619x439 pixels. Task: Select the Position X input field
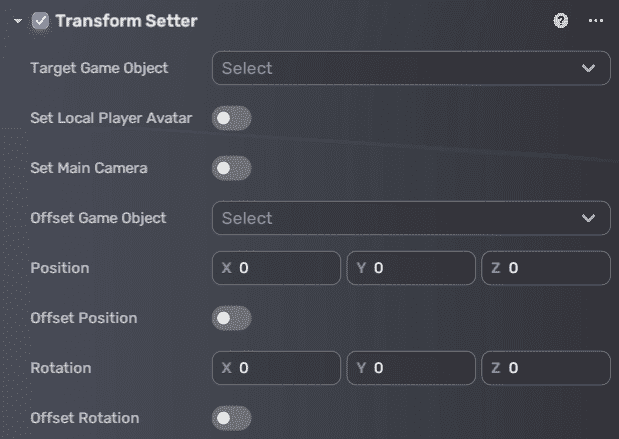coord(276,268)
